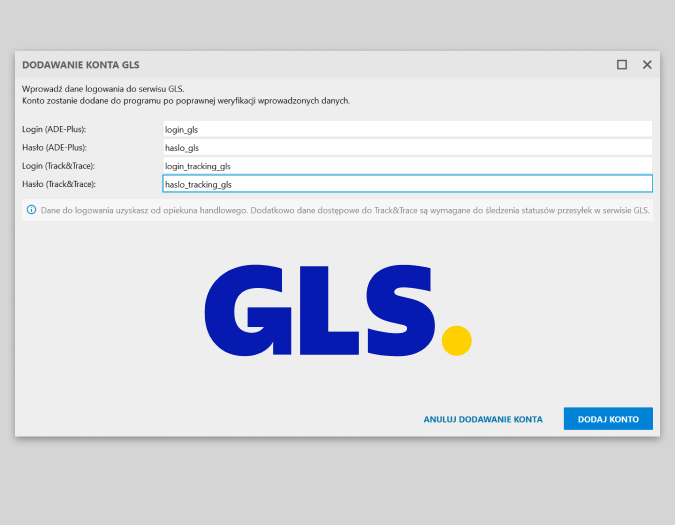Maximize the Dodawanie konta GLS dialog
675x525 pixels.
tap(622, 65)
